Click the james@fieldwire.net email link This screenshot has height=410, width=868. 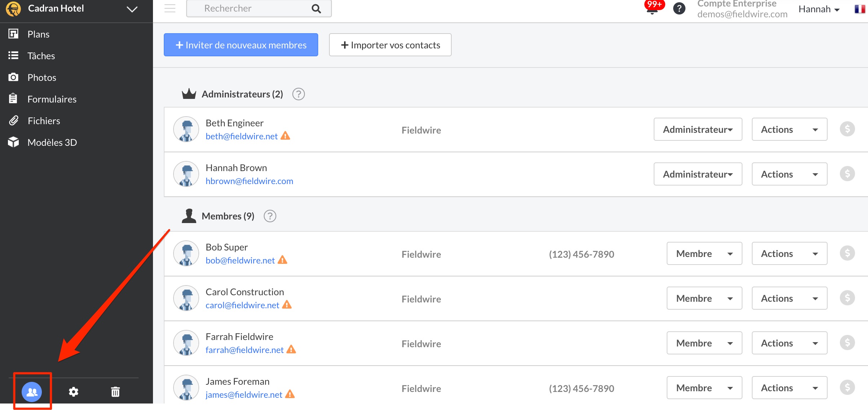(244, 394)
